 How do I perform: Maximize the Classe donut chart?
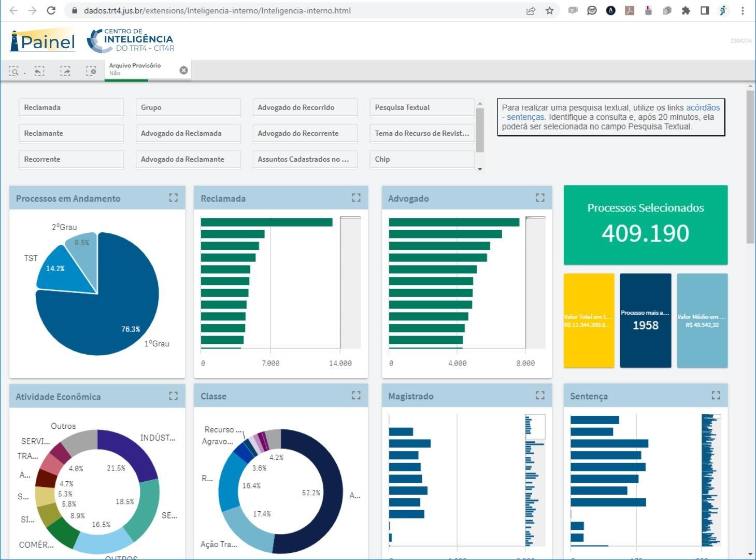[x=356, y=395]
